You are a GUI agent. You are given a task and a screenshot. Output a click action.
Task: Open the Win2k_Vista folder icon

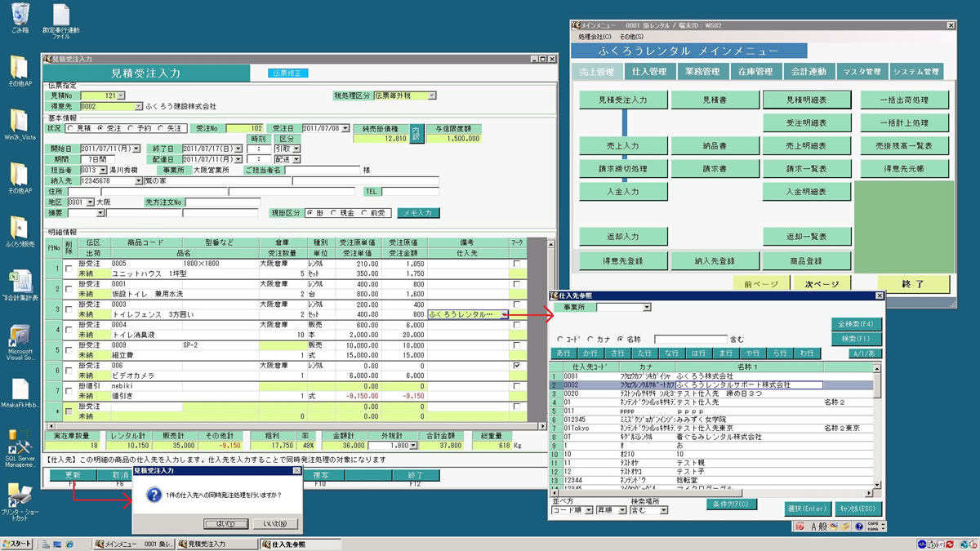point(20,120)
